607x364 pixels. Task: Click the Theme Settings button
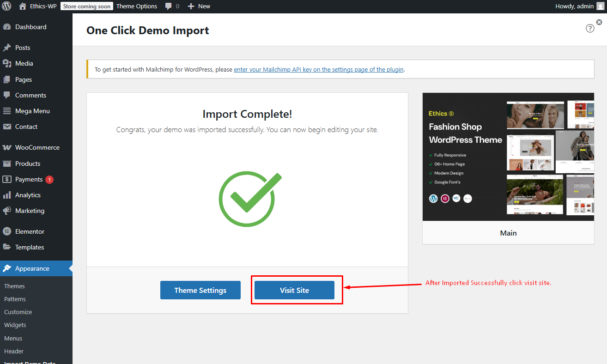pos(200,290)
